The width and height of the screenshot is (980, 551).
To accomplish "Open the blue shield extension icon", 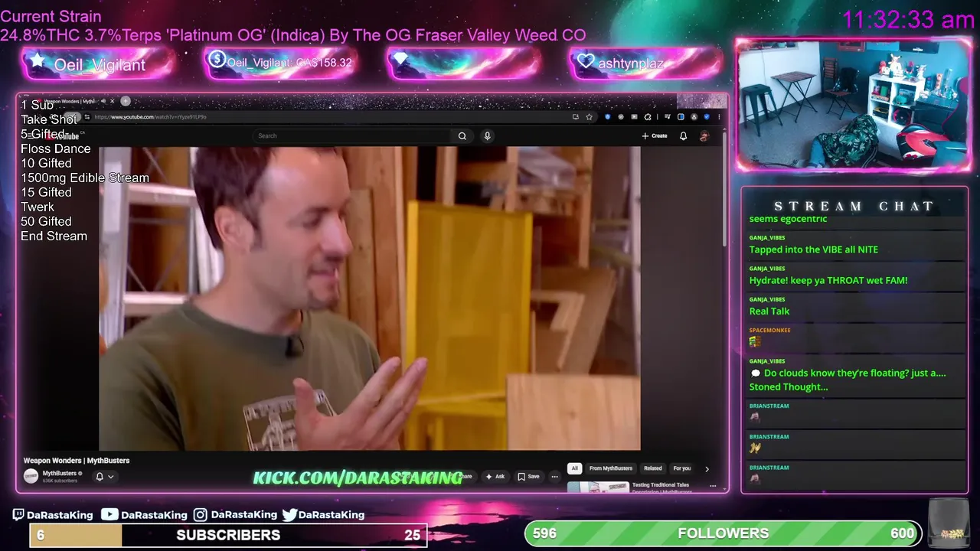I will click(607, 117).
